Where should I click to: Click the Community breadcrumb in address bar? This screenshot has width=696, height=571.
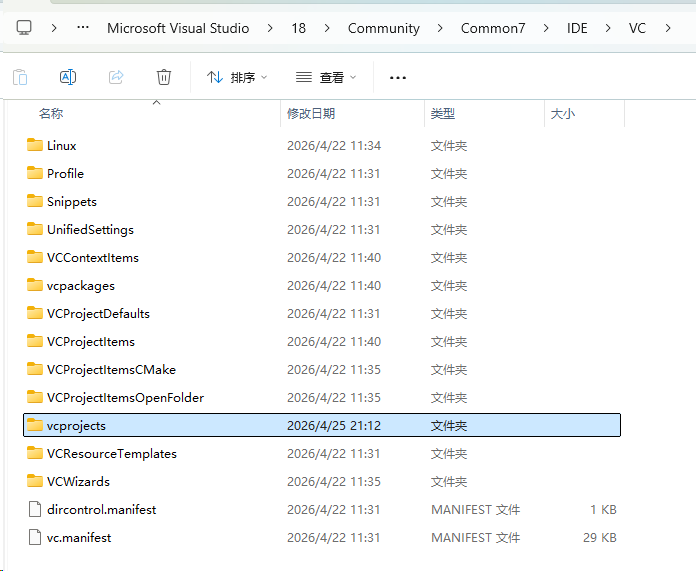(x=383, y=28)
